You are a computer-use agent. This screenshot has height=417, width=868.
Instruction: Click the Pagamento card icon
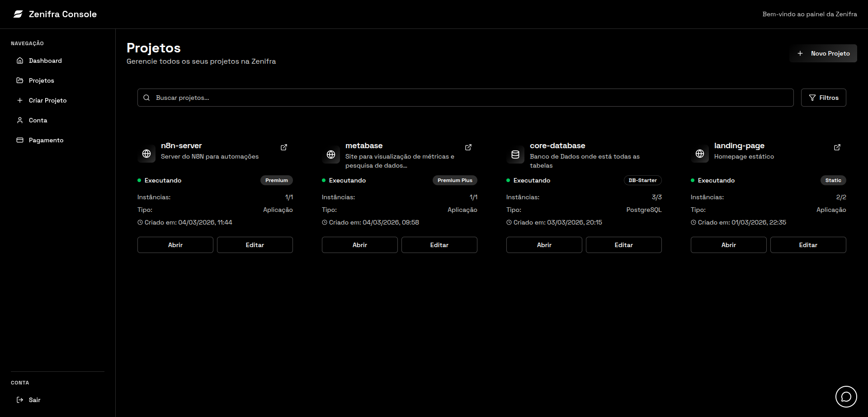click(19, 140)
